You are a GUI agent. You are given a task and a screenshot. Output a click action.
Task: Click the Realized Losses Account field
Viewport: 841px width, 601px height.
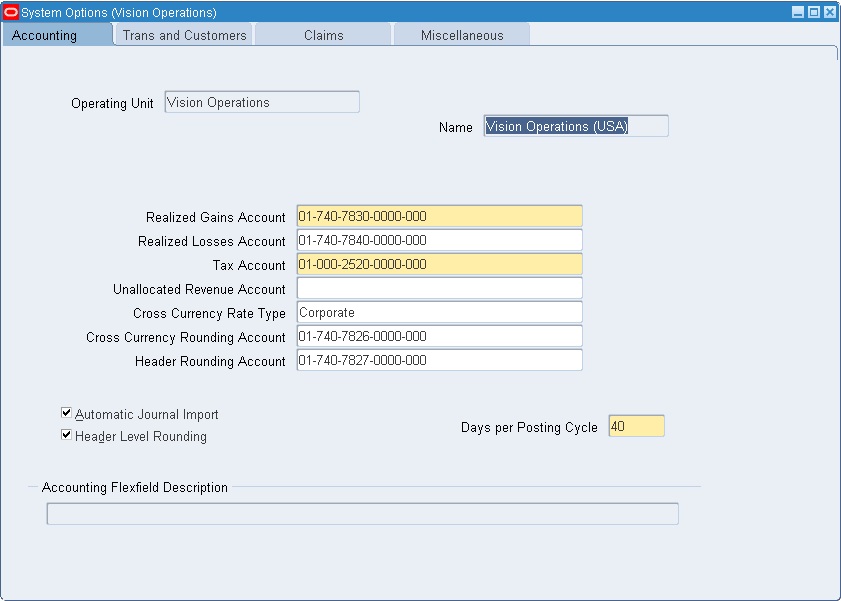pyautogui.click(x=439, y=240)
